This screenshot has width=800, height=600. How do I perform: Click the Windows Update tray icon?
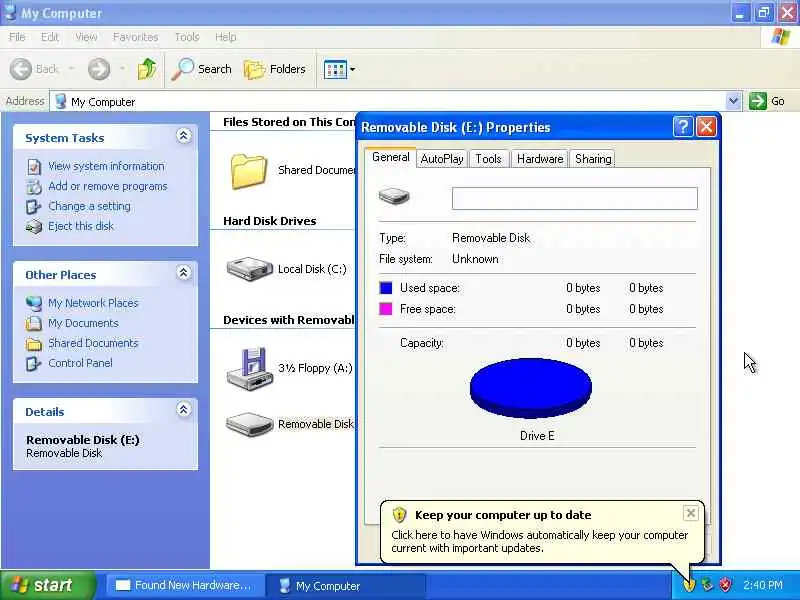689,585
